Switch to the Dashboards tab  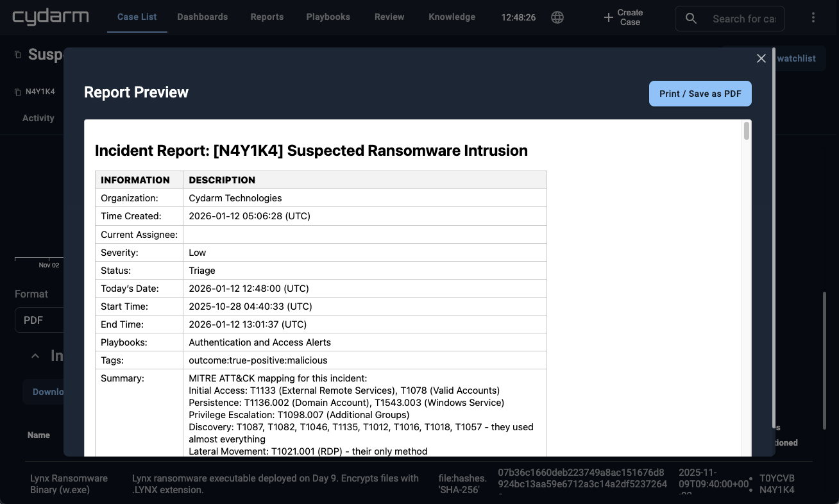coord(203,17)
